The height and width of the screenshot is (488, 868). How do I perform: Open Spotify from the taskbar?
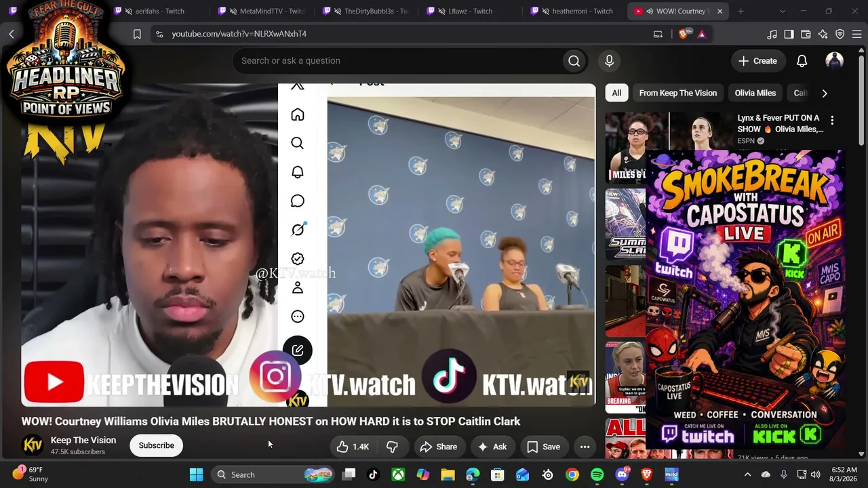point(597,474)
